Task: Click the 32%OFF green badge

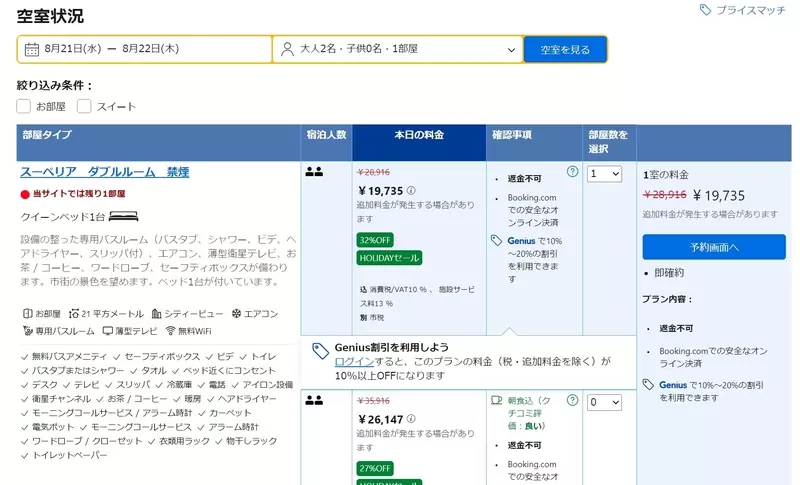Action: (375, 240)
